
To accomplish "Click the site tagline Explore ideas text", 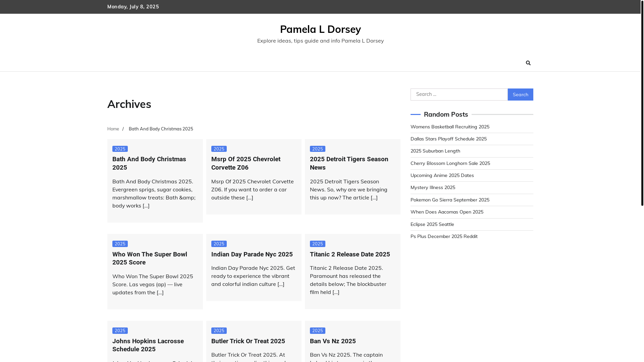I will pyautogui.click(x=320, y=41).
